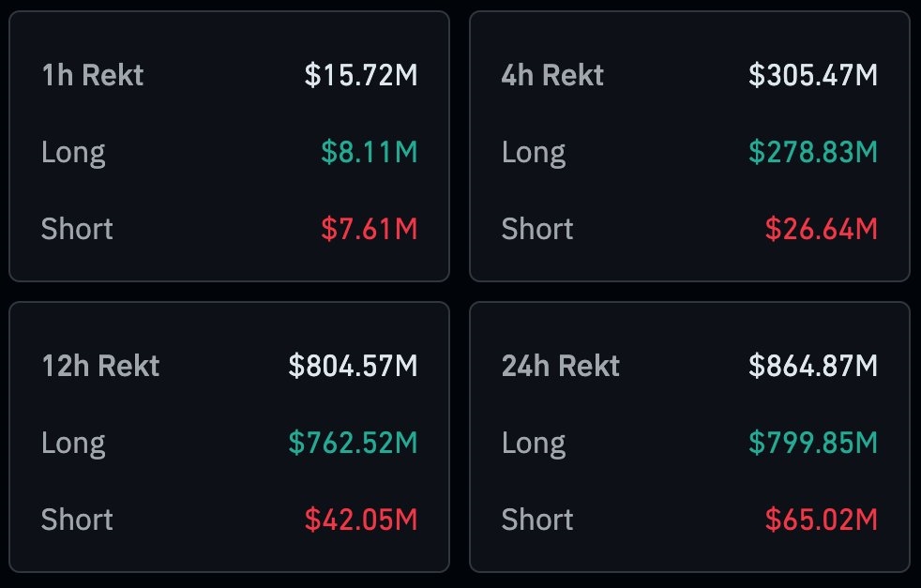Open the 12h Rekt card title

pos(100,366)
